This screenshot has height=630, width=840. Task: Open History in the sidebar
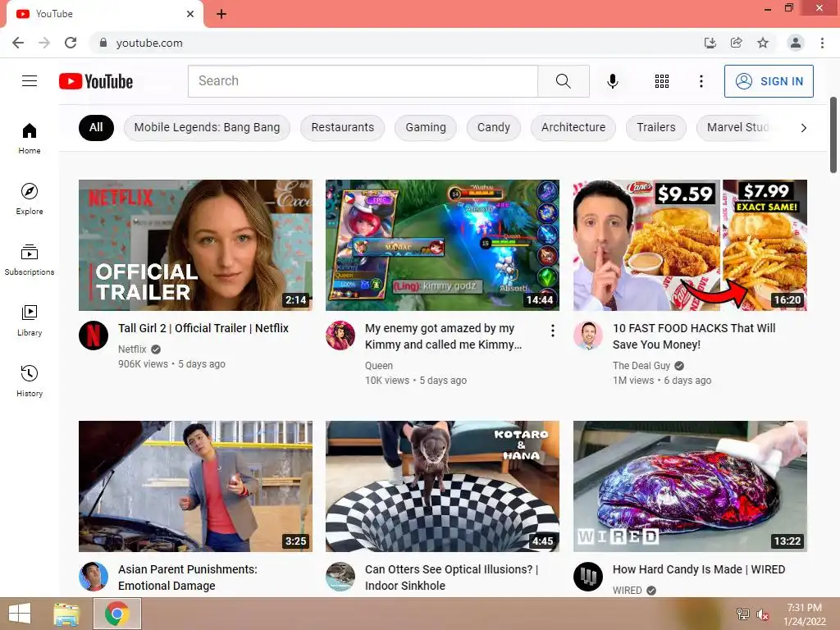(x=30, y=381)
